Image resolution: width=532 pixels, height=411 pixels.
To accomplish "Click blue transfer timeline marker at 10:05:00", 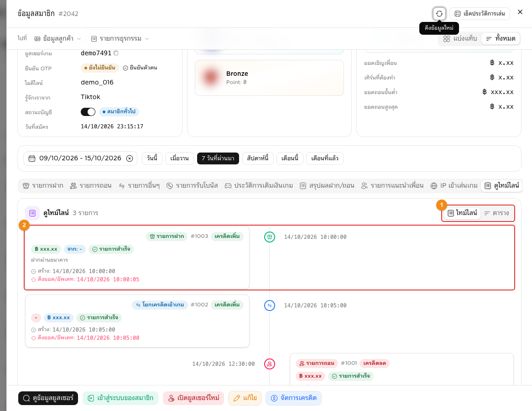I will pyautogui.click(x=269, y=306).
